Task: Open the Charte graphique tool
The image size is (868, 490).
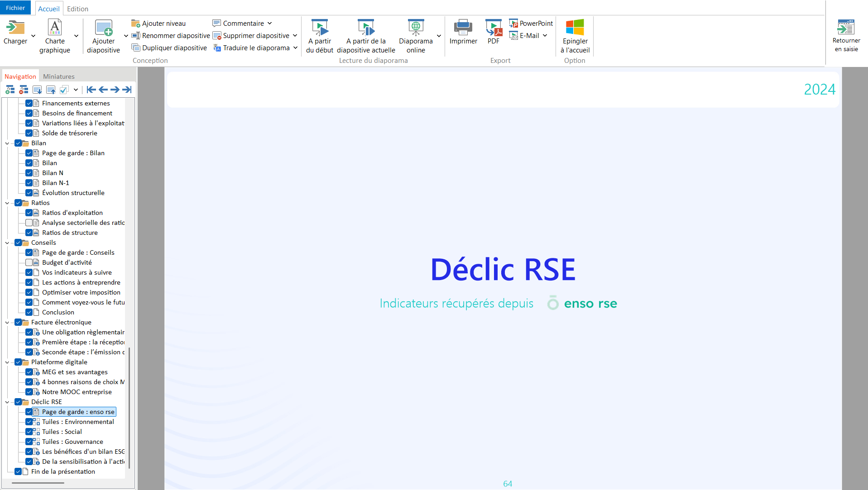Action: [x=55, y=36]
